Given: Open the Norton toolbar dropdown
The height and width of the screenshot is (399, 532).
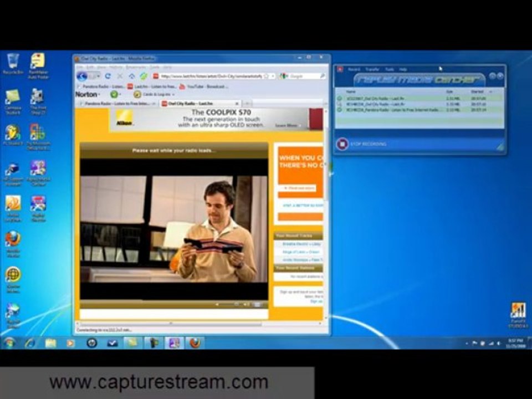Looking at the screenshot, I should tap(88, 94).
